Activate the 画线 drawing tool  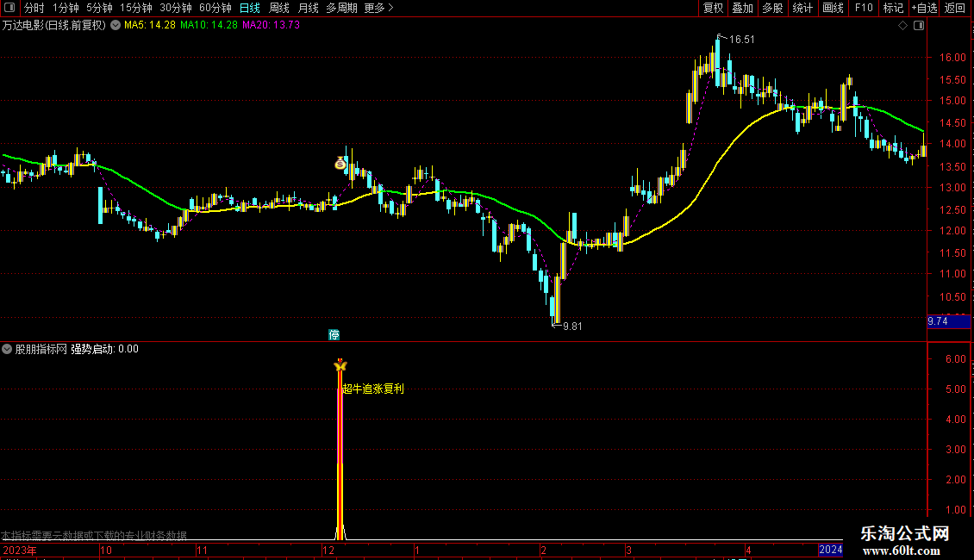tap(833, 8)
